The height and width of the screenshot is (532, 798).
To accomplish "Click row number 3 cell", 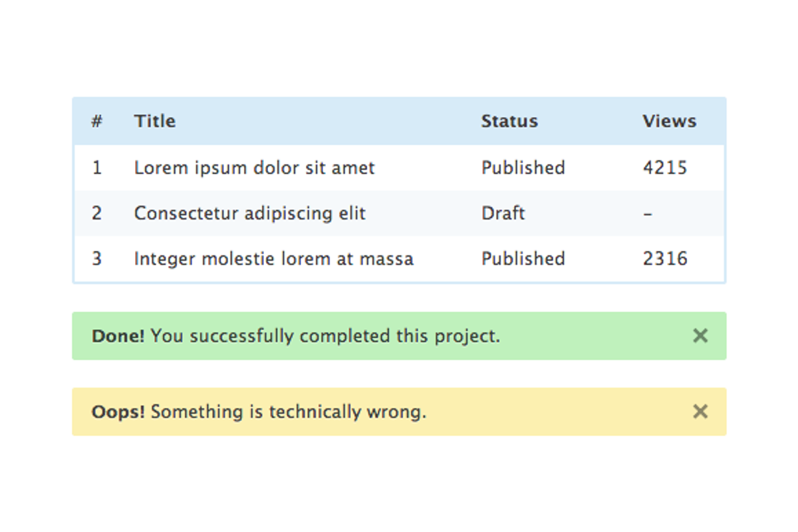I will click(x=97, y=259).
